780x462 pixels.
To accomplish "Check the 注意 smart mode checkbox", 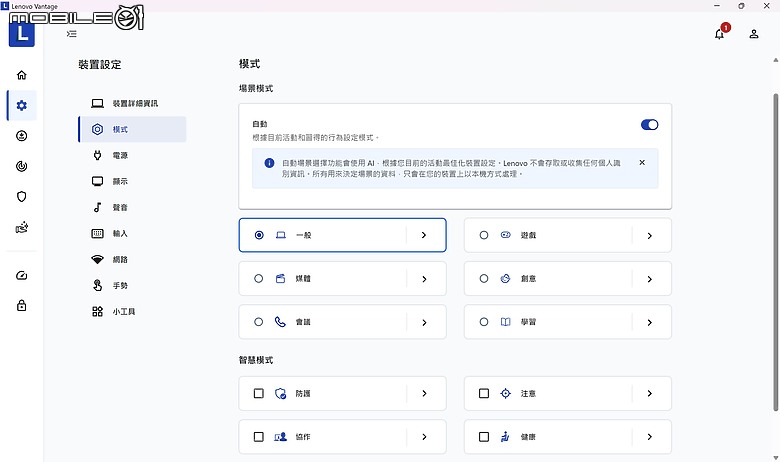I will click(484, 393).
